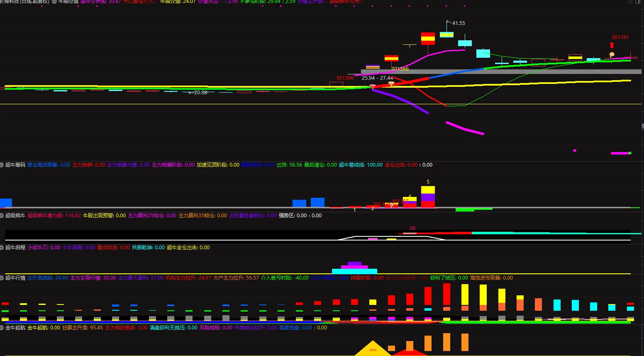Click the 获利了结区: 0.00 value
This screenshot has height=356, width=644.
449,278
